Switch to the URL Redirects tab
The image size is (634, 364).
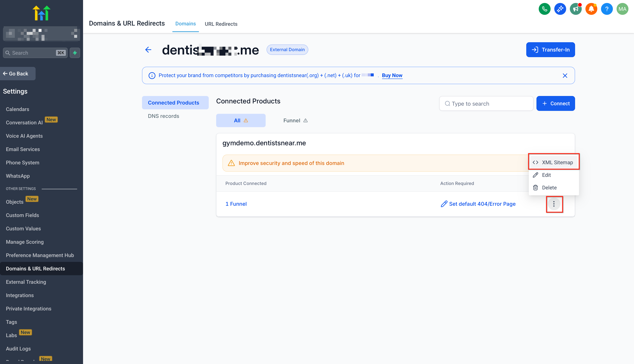[x=221, y=24]
